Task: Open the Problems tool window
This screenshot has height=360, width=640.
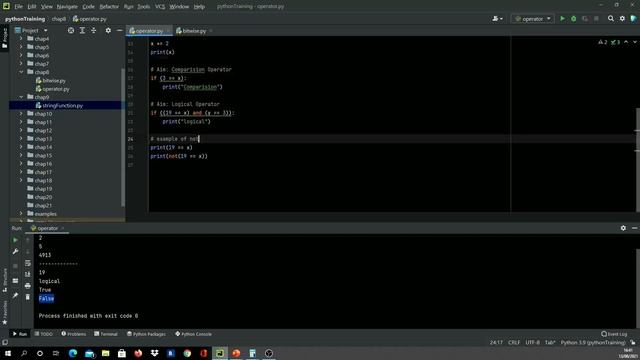Action: coord(73,334)
